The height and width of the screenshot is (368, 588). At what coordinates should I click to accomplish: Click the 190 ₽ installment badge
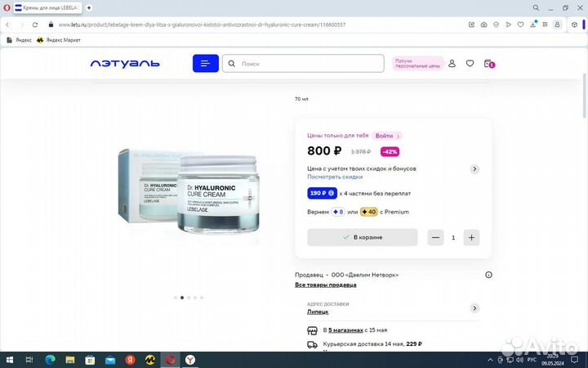(x=322, y=193)
